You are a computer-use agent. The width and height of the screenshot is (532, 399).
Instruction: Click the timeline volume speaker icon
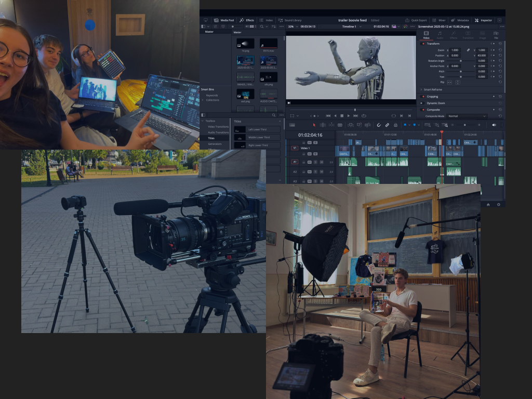click(x=494, y=125)
